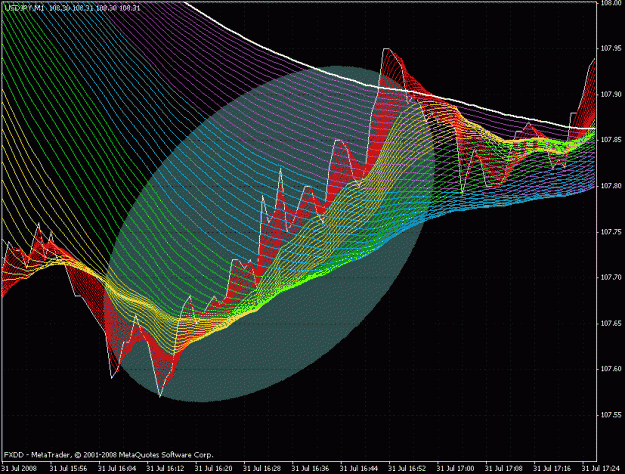The image size is (625, 474).
Task: Click the 31 Jul 17:16 time label
Action: (552, 468)
